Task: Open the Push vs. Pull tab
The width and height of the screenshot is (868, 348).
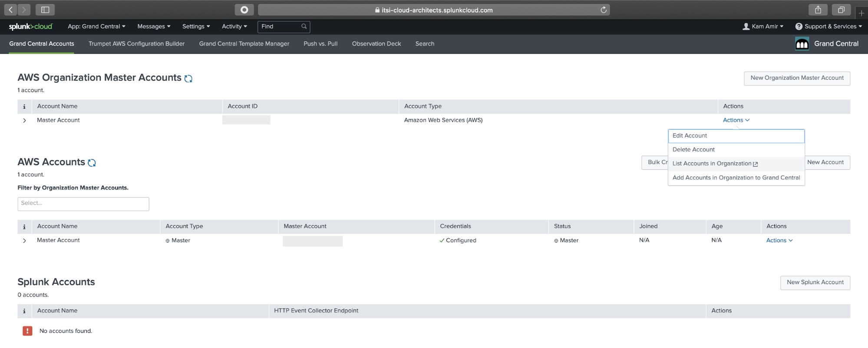Action: coord(320,44)
